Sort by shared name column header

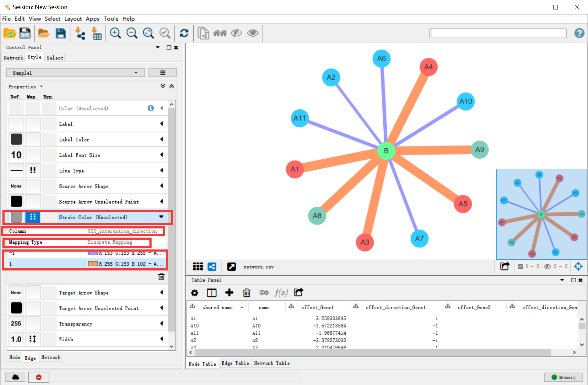pyautogui.click(x=217, y=308)
